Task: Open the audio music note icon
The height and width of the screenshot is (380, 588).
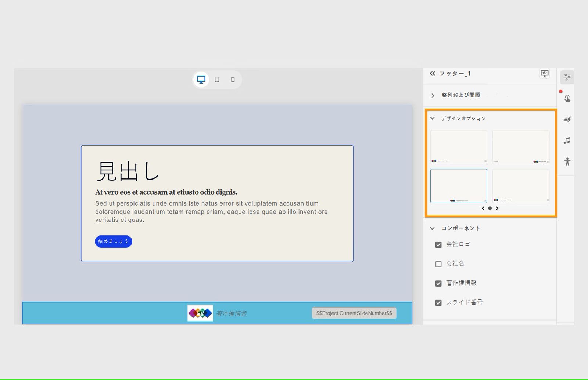Action: point(567,141)
